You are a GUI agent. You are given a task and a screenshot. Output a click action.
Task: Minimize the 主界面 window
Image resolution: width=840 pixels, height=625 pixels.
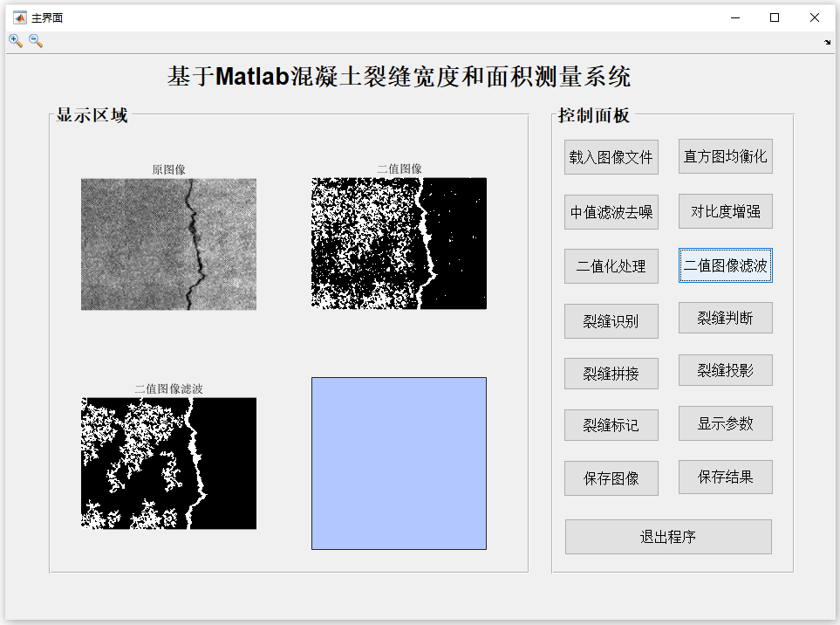point(735,17)
